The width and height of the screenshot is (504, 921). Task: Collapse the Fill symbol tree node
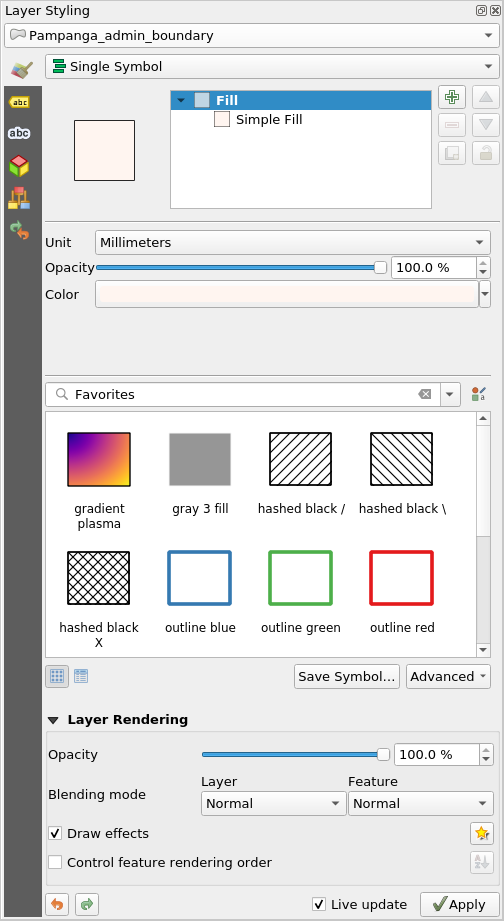pos(181,100)
